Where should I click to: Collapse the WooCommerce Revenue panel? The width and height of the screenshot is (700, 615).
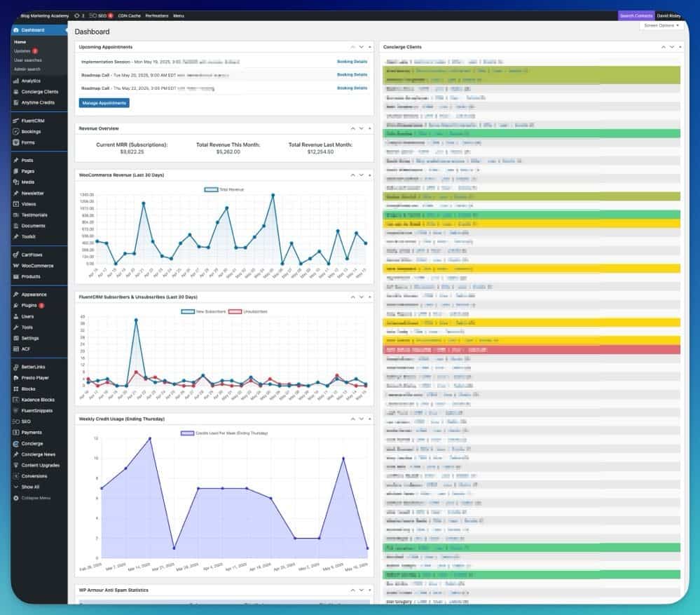(x=369, y=175)
